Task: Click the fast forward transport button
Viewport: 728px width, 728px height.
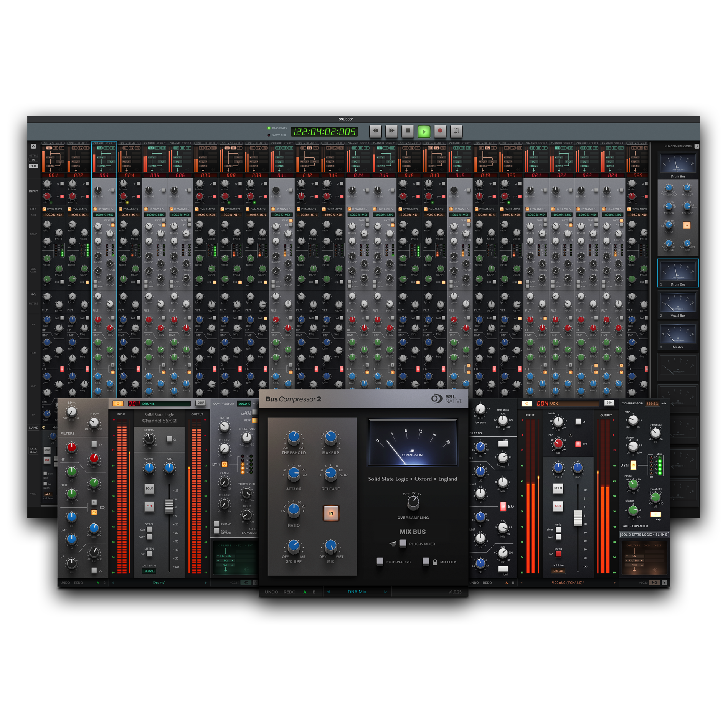Action: 391,131
